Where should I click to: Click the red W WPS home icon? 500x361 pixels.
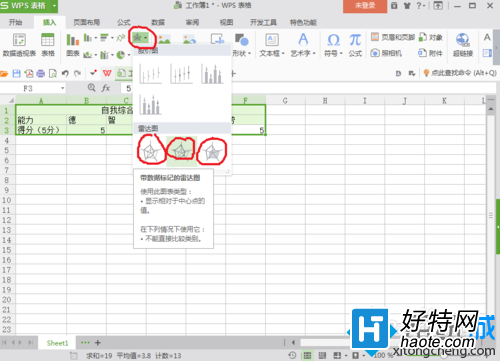[x=107, y=73]
